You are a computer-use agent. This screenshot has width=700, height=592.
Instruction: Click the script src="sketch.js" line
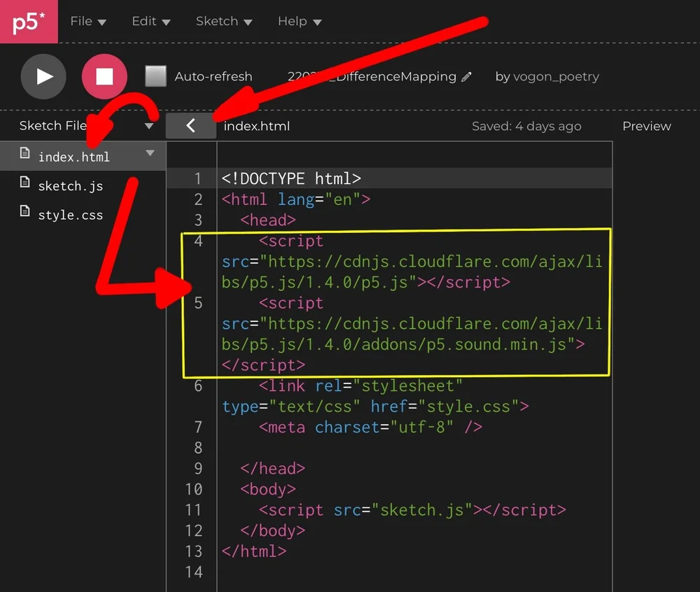[x=412, y=510]
